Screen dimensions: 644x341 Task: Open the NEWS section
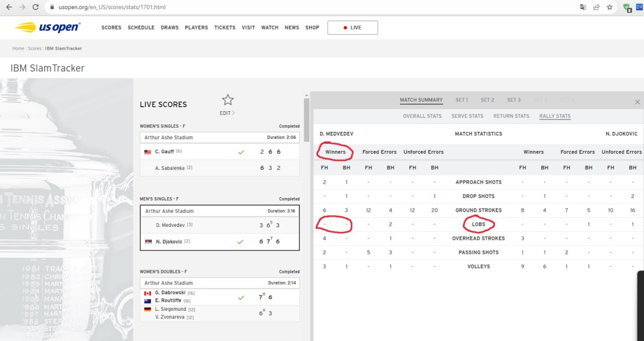(292, 28)
